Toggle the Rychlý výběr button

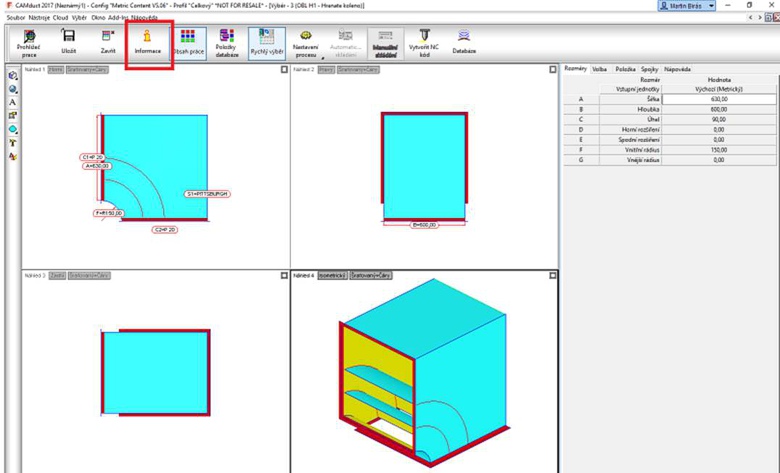click(x=266, y=41)
